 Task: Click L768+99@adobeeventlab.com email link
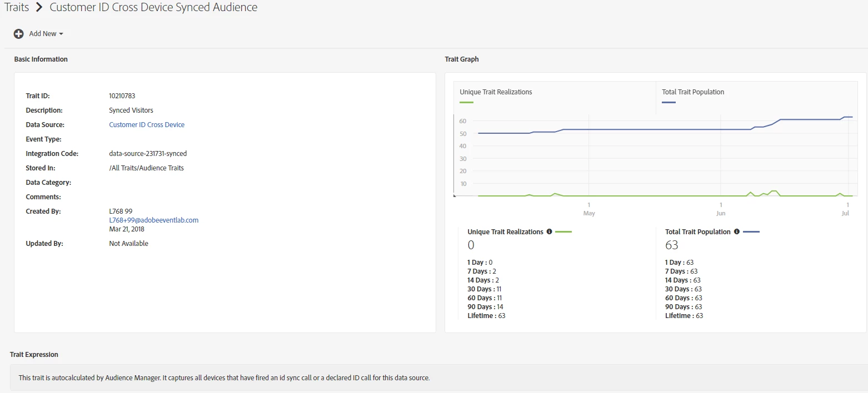coord(154,220)
